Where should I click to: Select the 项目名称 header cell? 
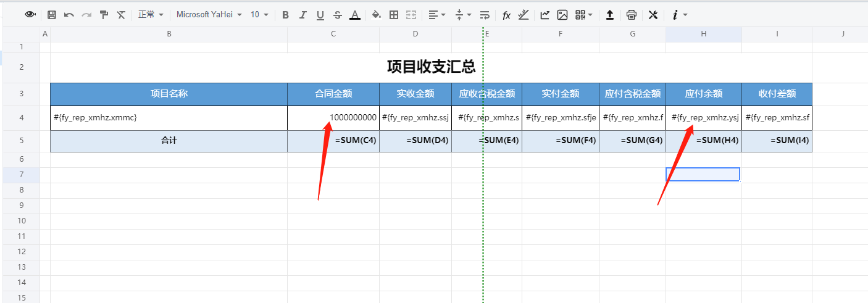[169, 94]
